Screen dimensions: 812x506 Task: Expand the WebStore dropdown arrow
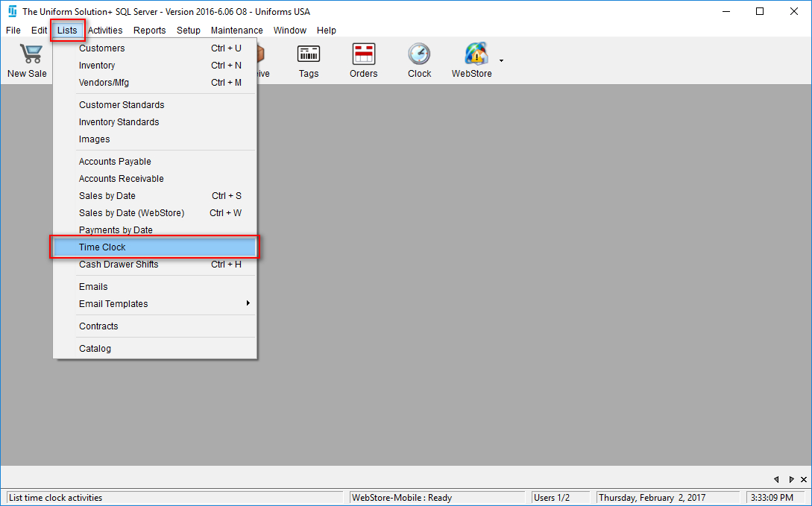pyautogui.click(x=500, y=60)
